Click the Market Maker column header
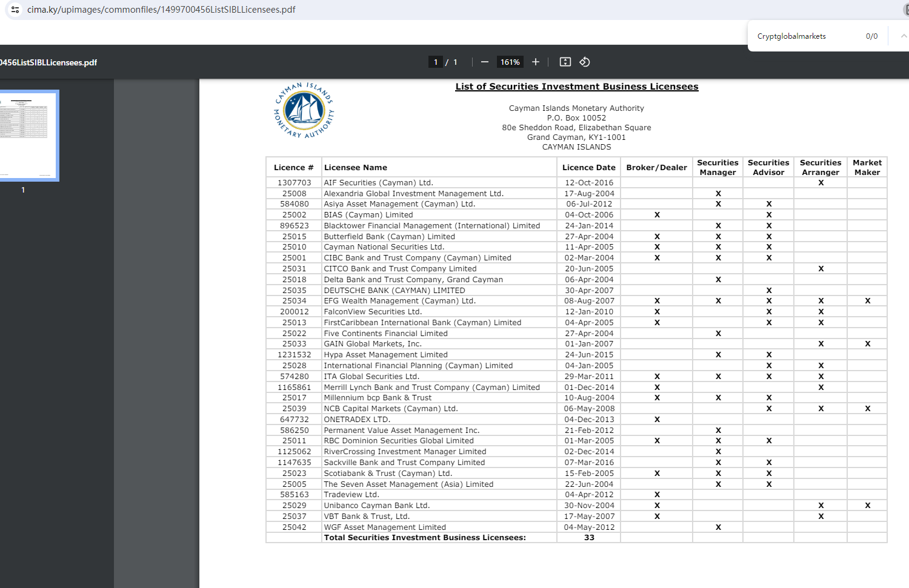This screenshot has width=909, height=588. point(867,168)
